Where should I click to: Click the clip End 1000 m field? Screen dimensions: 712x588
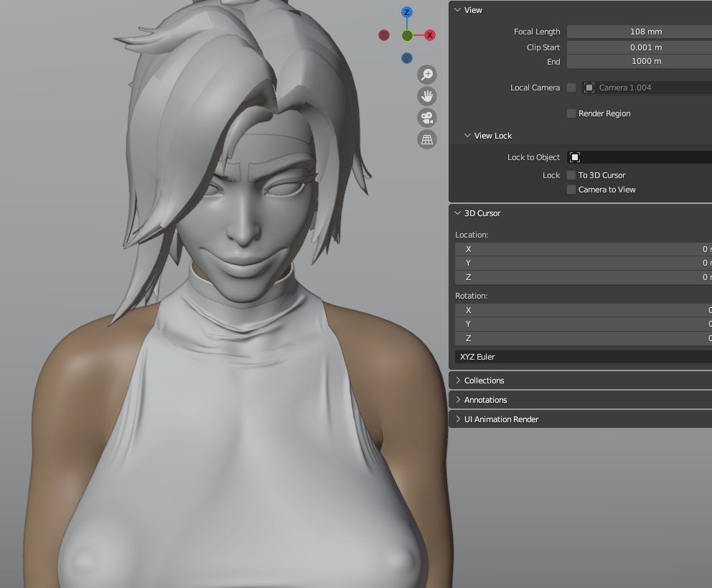coord(640,61)
